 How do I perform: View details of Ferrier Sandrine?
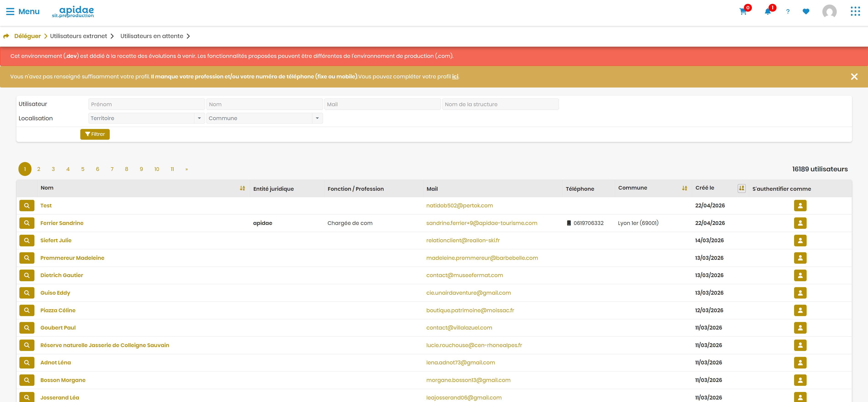(x=27, y=223)
